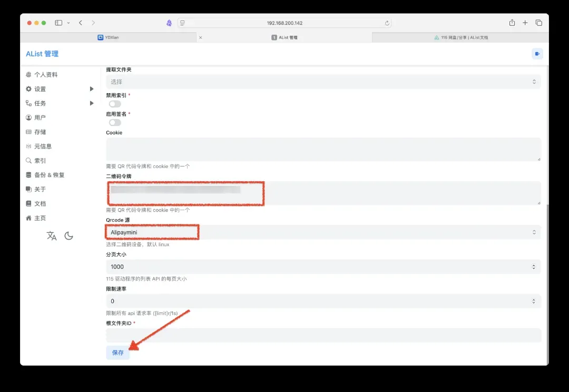
Task: Click into the 二维码令牌 text area
Action: pyautogui.click(x=323, y=193)
